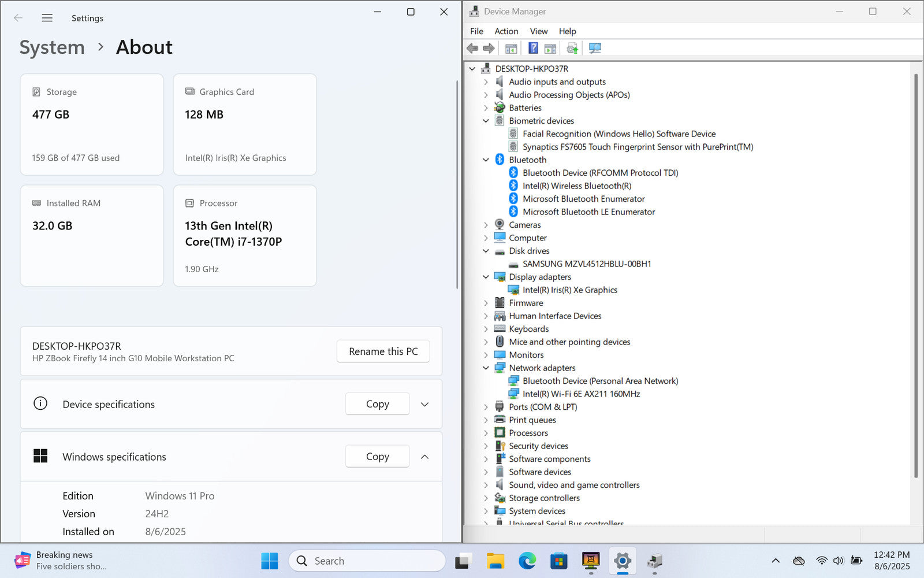
Task: Click the Device Manager vertical scrollbar
Action: click(916, 275)
